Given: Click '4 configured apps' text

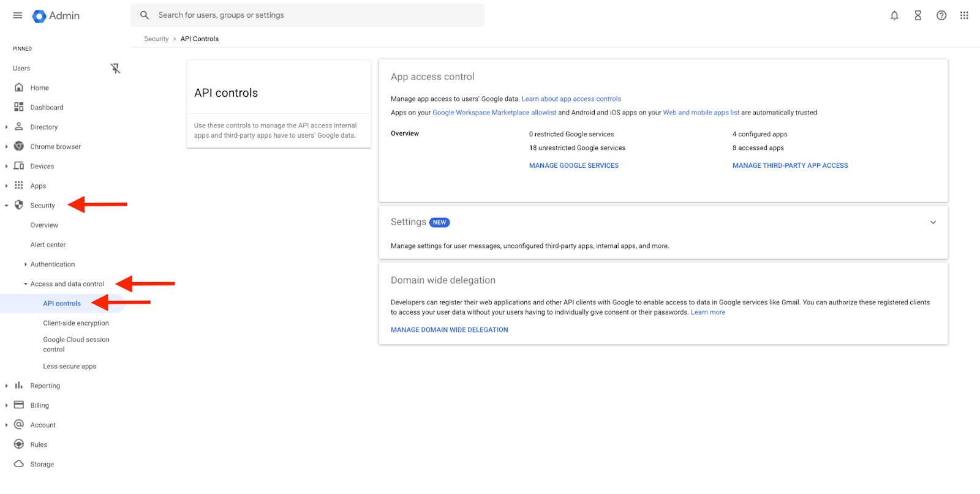Looking at the screenshot, I should pyautogui.click(x=760, y=134).
